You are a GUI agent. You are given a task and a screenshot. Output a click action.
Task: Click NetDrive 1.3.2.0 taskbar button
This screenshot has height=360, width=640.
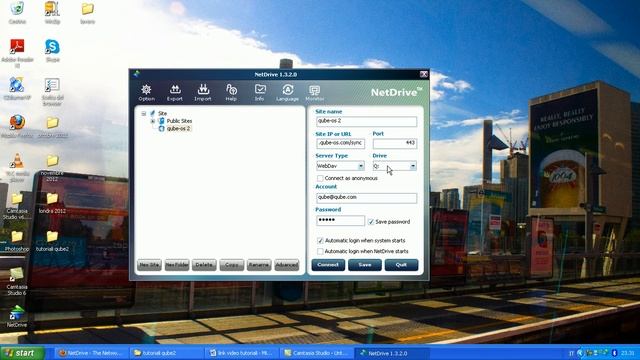[x=393, y=353]
